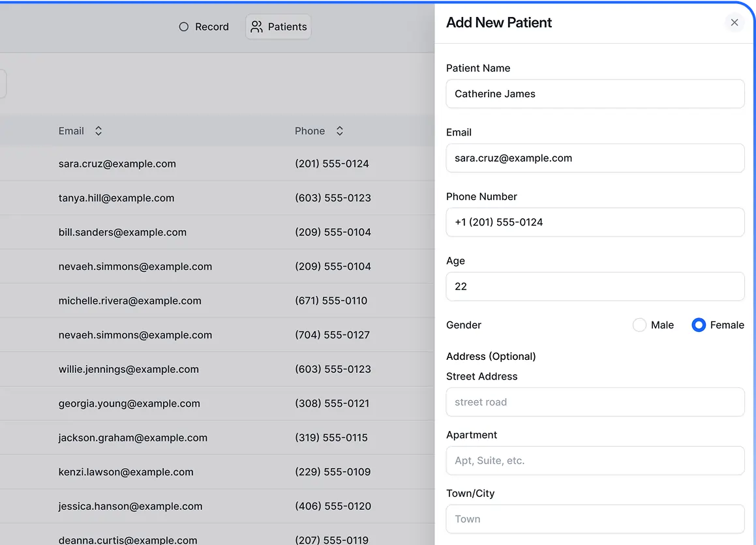Click the Street Address input
This screenshot has width=756, height=545.
[x=594, y=402]
